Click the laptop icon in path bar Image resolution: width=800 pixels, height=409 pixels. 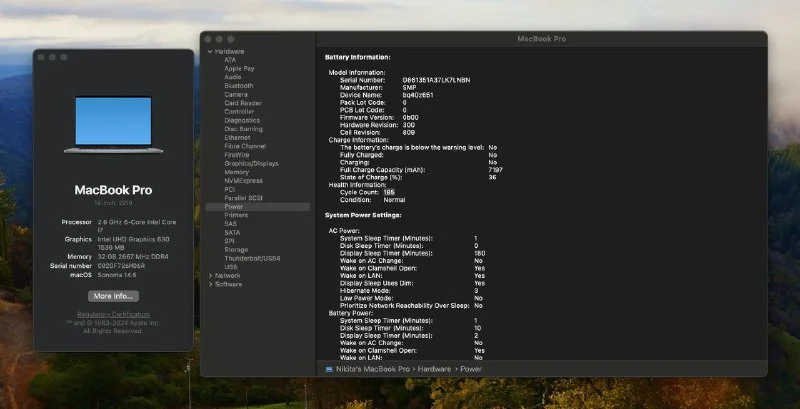pyautogui.click(x=329, y=369)
